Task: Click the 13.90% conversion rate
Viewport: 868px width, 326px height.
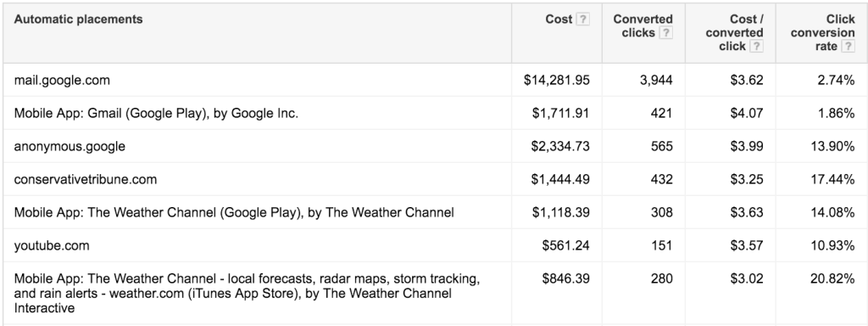Action: click(832, 146)
